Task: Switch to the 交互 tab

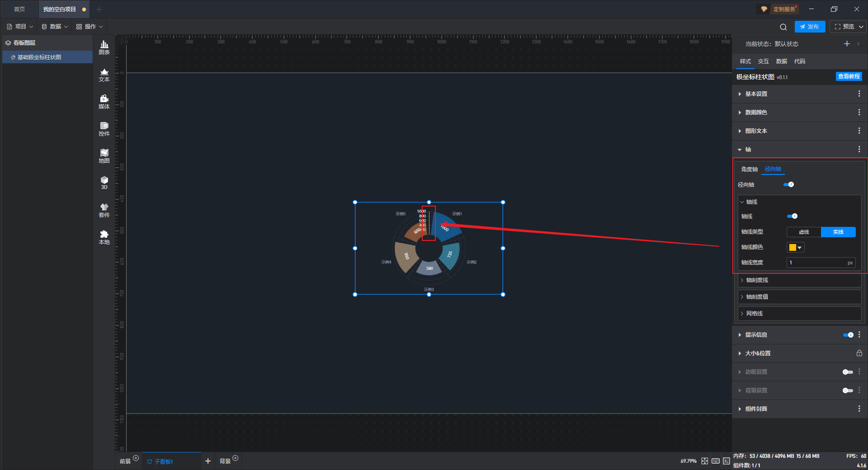Action: (763, 61)
